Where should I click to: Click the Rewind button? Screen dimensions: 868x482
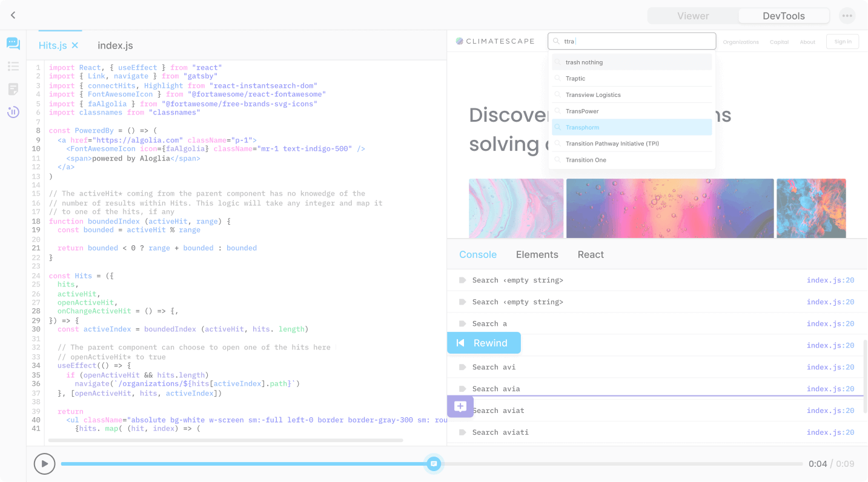point(484,343)
